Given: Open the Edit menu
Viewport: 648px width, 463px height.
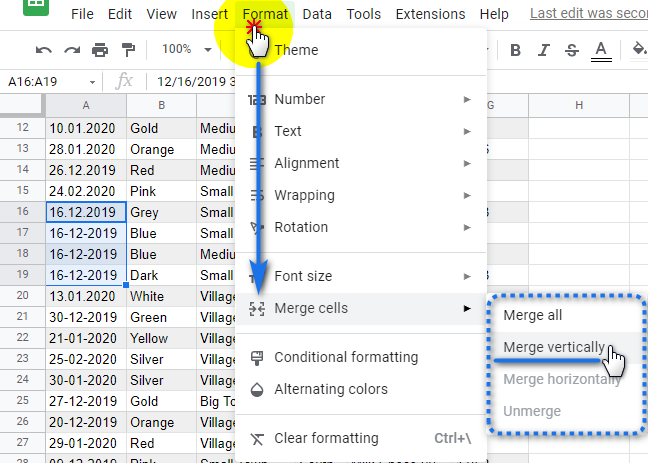Looking at the screenshot, I should [x=119, y=14].
